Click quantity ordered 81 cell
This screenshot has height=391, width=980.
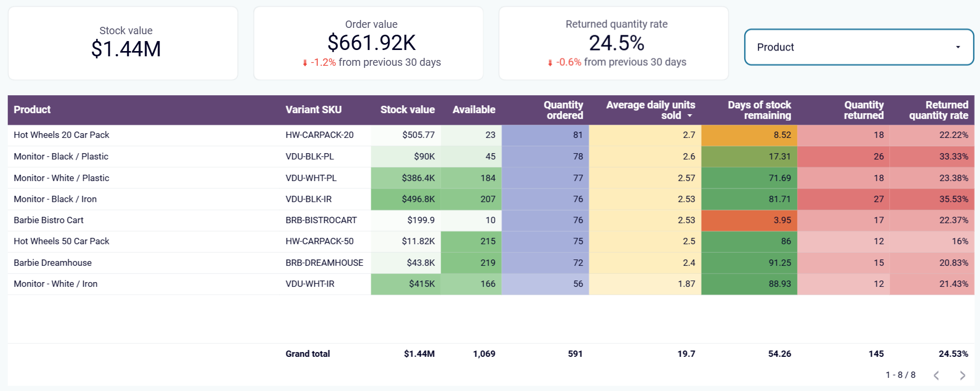545,135
